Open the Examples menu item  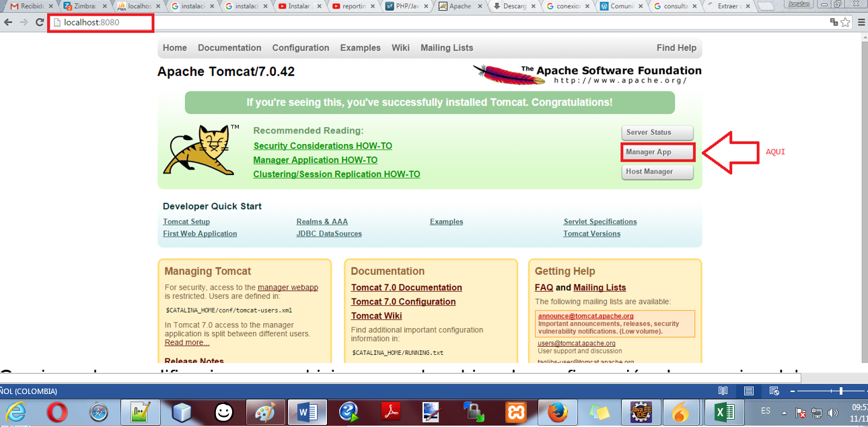(361, 48)
